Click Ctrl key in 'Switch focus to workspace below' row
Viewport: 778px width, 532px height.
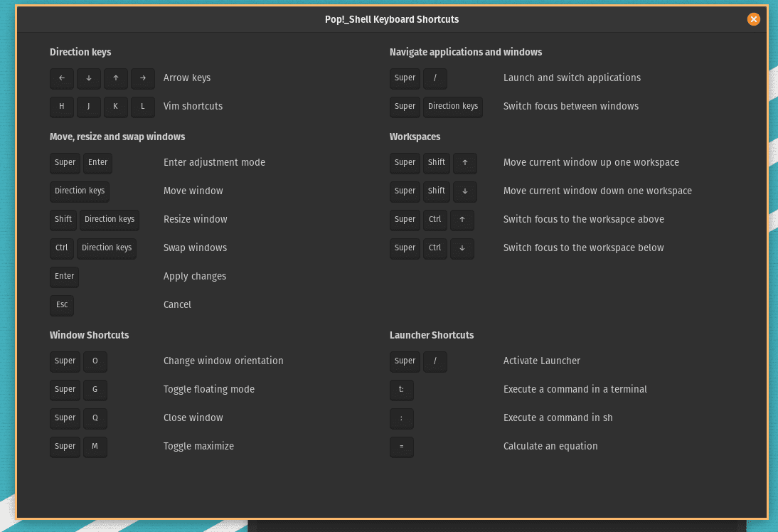click(x=435, y=248)
